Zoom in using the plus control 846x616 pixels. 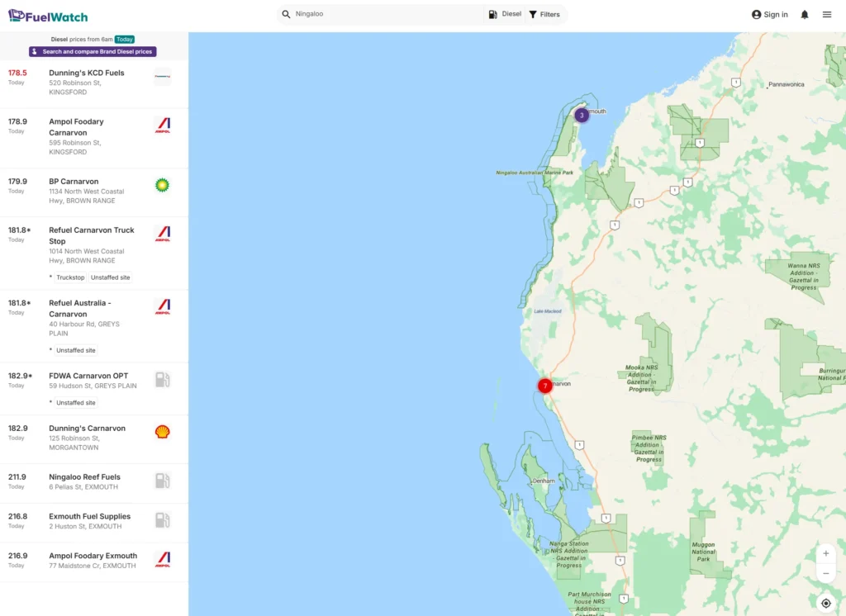click(x=825, y=553)
